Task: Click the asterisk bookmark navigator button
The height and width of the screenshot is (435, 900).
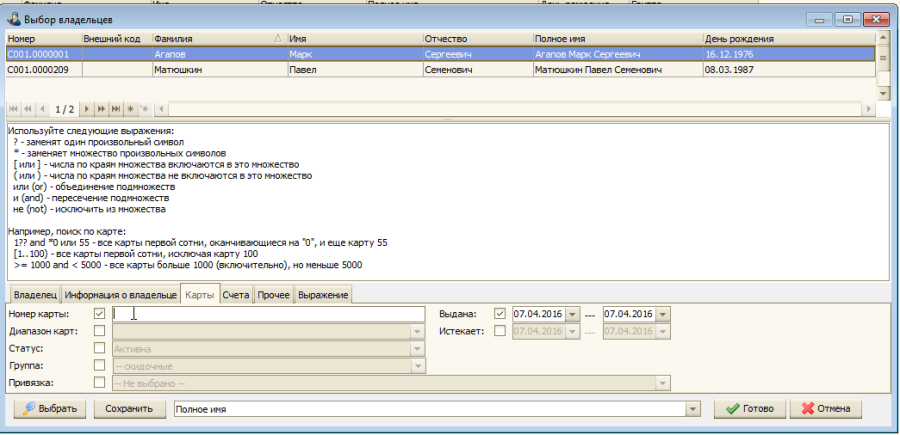Action: point(131,108)
